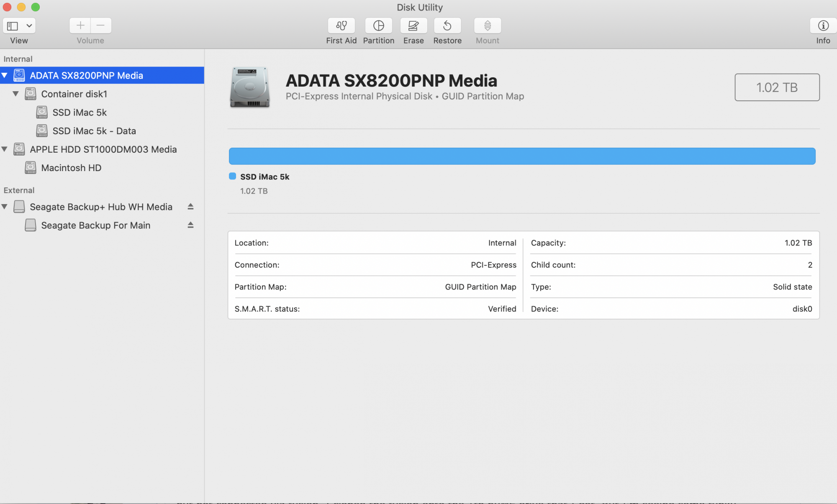Toggle the sidebar View icon
Viewport: 837px width, 504px height.
(x=13, y=26)
